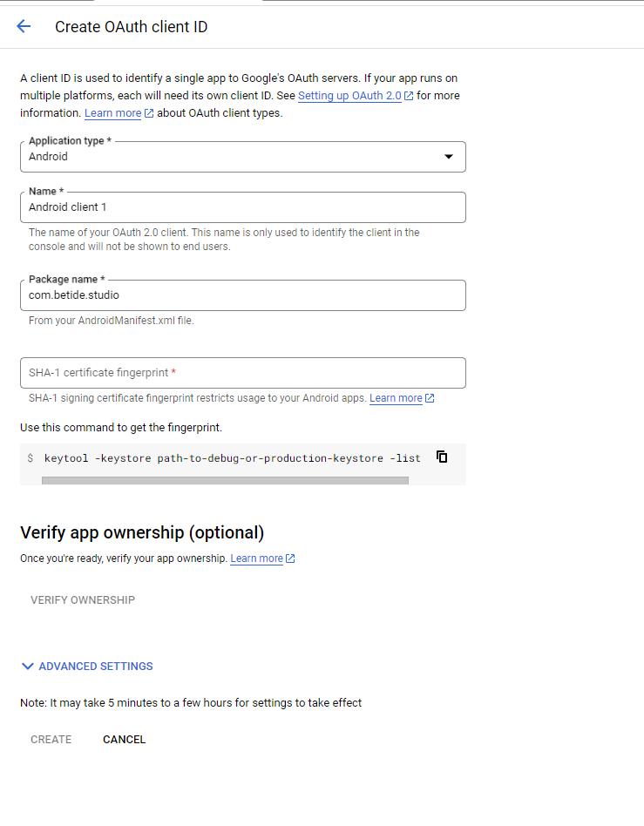Click the Application type dropdown arrow
This screenshot has width=644, height=826.
[449, 157]
